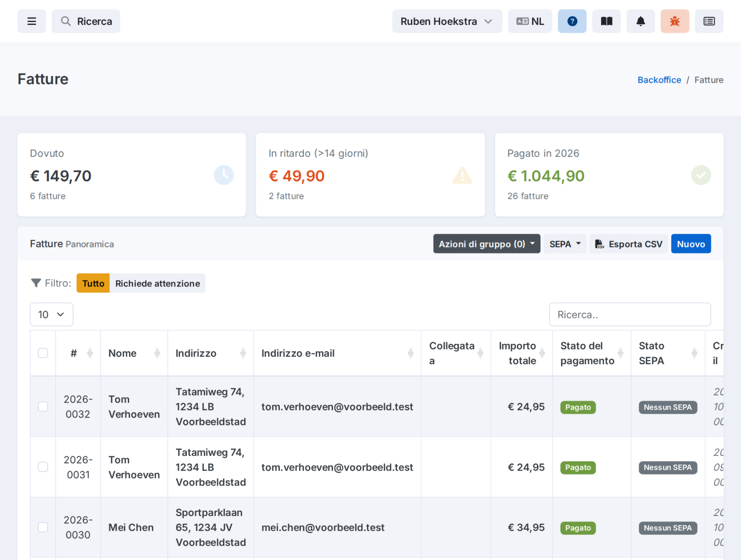Follow the Backoffice breadcrumb link
The image size is (741, 560).
(659, 80)
